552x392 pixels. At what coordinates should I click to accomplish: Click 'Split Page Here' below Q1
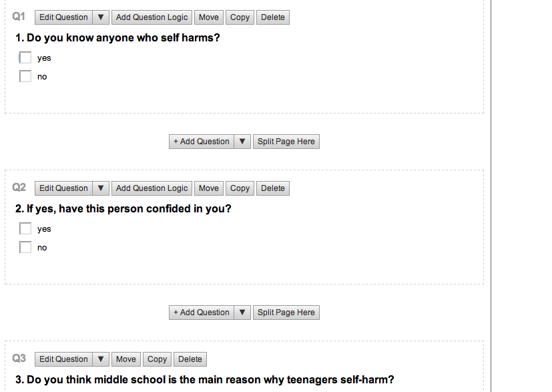(x=286, y=142)
